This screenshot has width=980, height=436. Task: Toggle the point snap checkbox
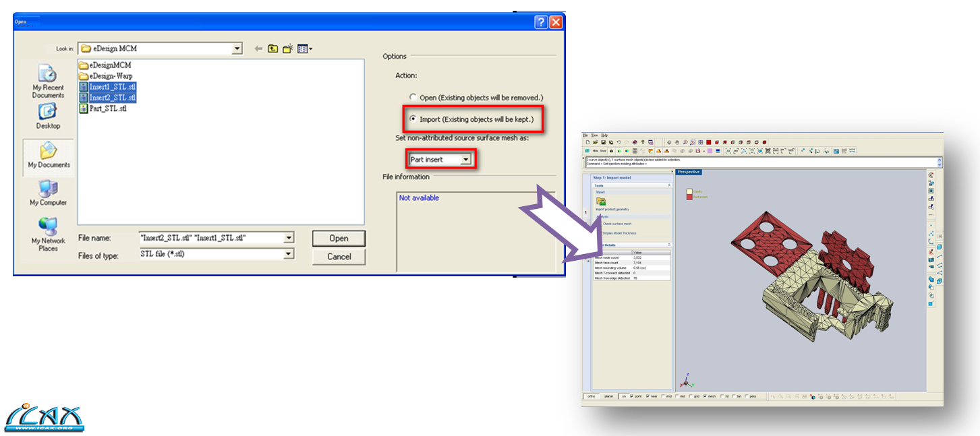pos(631,396)
